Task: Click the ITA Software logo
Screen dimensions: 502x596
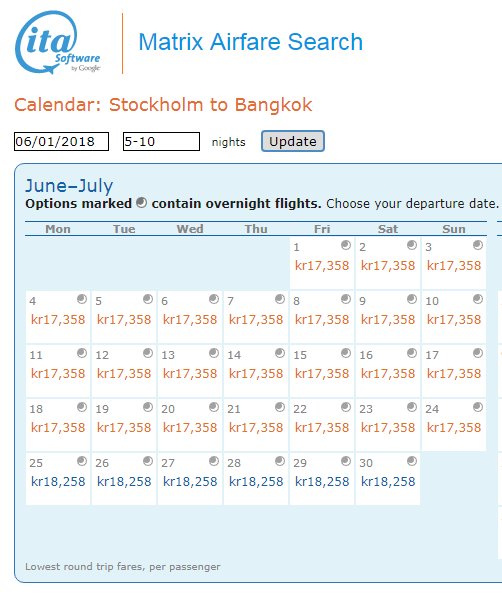Action: click(x=58, y=42)
